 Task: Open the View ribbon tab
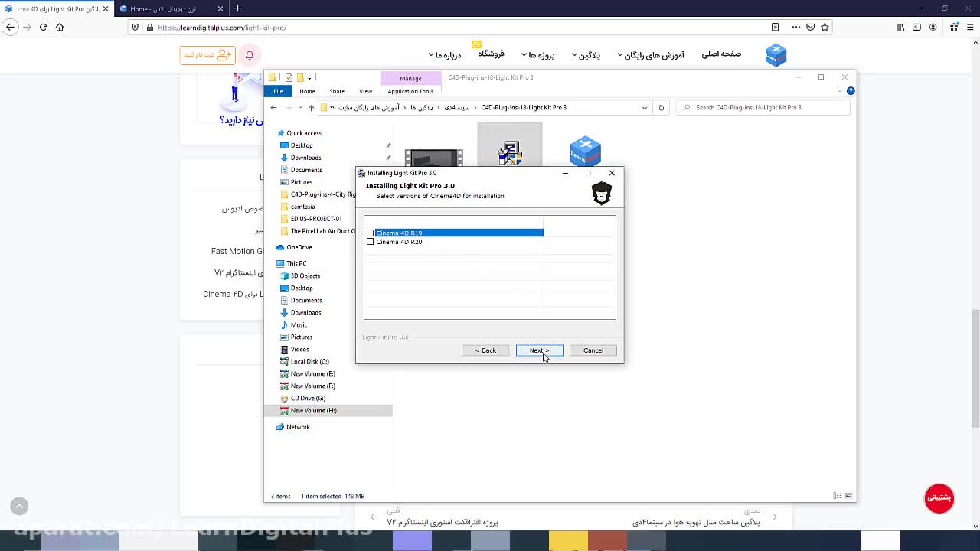[365, 92]
